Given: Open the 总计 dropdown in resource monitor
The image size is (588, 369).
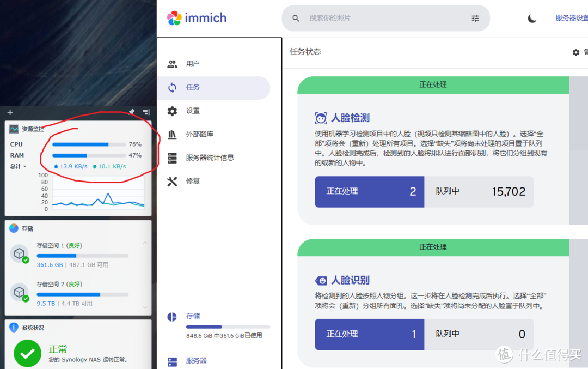Looking at the screenshot, I should pos(18,166).
